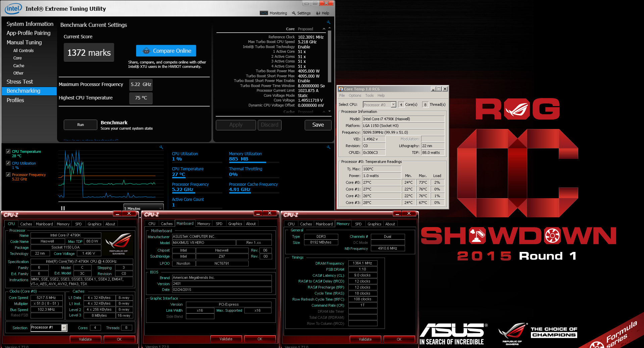644x348 pixels.
Task: Select Cache under Manual Tuning
Action: click(19, 66)
